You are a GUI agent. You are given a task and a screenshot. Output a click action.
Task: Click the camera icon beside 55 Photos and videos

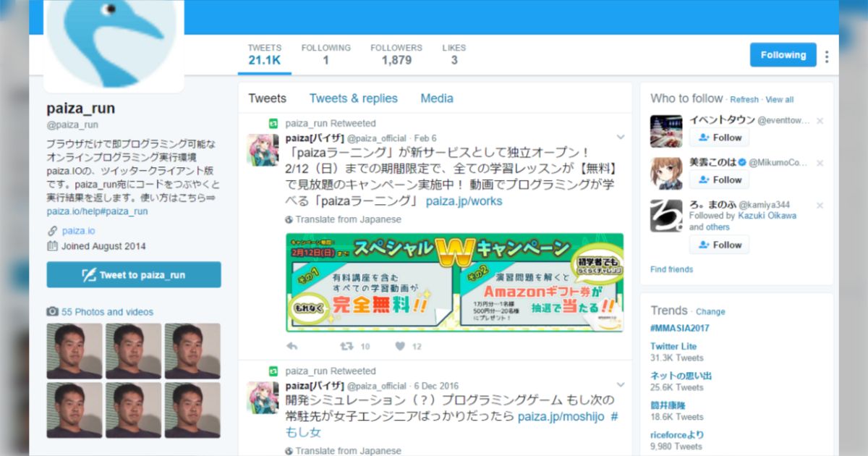click(52, 311)
